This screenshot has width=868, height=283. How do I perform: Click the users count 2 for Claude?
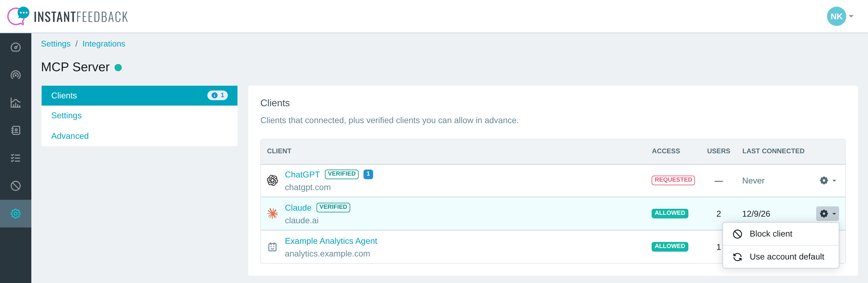(719, 214)
